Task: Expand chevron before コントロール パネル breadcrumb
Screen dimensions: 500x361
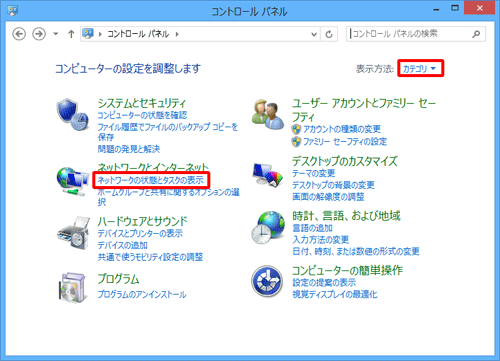Action: tap(100, 34)
